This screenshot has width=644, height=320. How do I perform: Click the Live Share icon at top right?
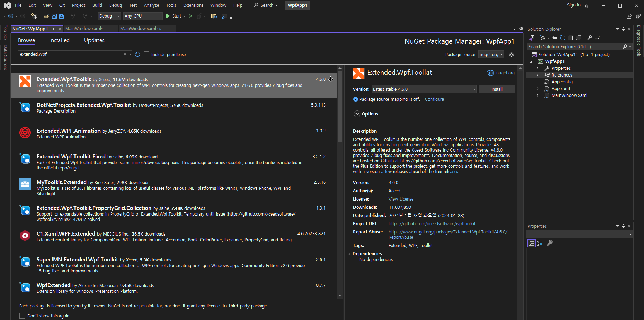(x=629, y=16)
